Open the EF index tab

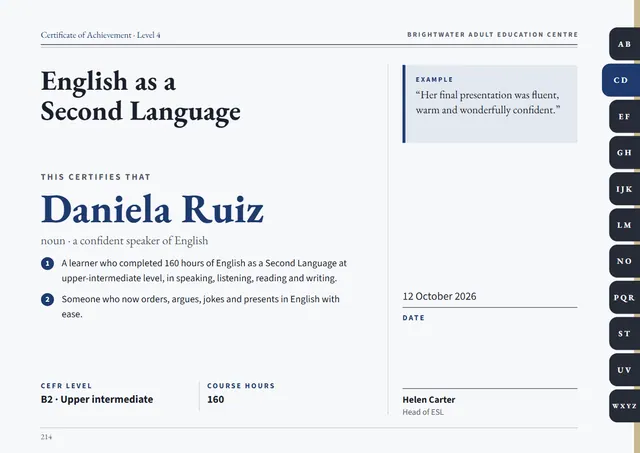click(624, 116)
